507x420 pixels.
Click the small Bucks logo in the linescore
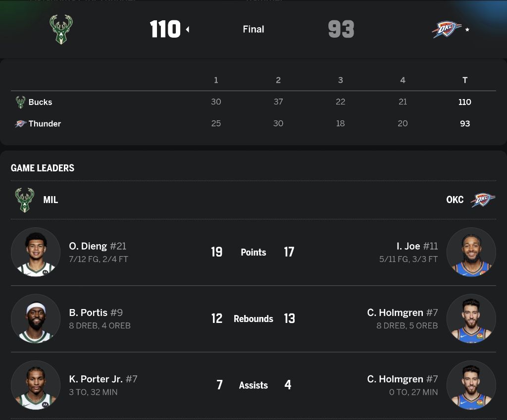20,102
